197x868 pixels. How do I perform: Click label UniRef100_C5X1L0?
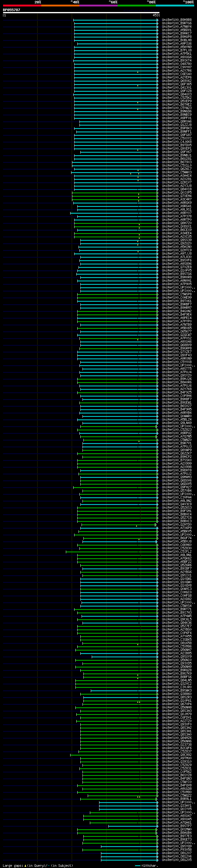177,165
